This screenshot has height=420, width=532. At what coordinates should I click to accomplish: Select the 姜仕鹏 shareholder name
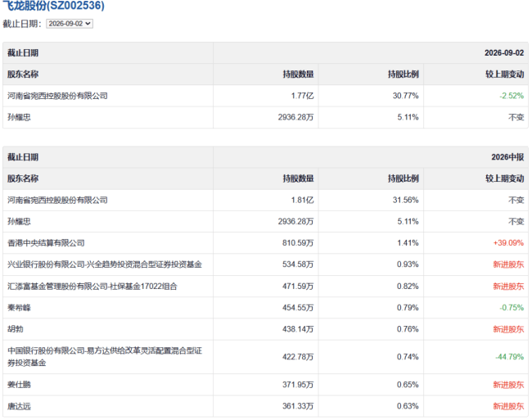coord(19,385)
